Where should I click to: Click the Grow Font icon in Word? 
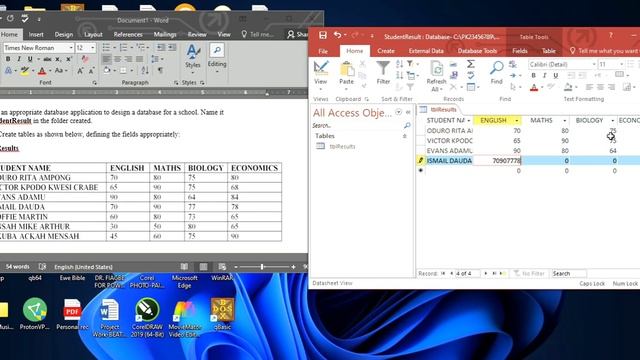point(80,71)
